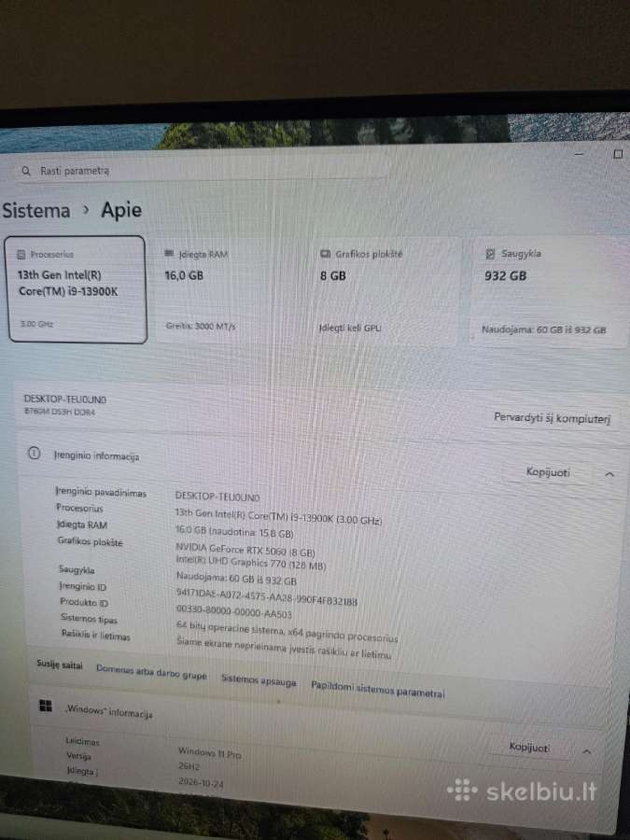Open 'Sistemos apsauga' link

pos(259,681)
